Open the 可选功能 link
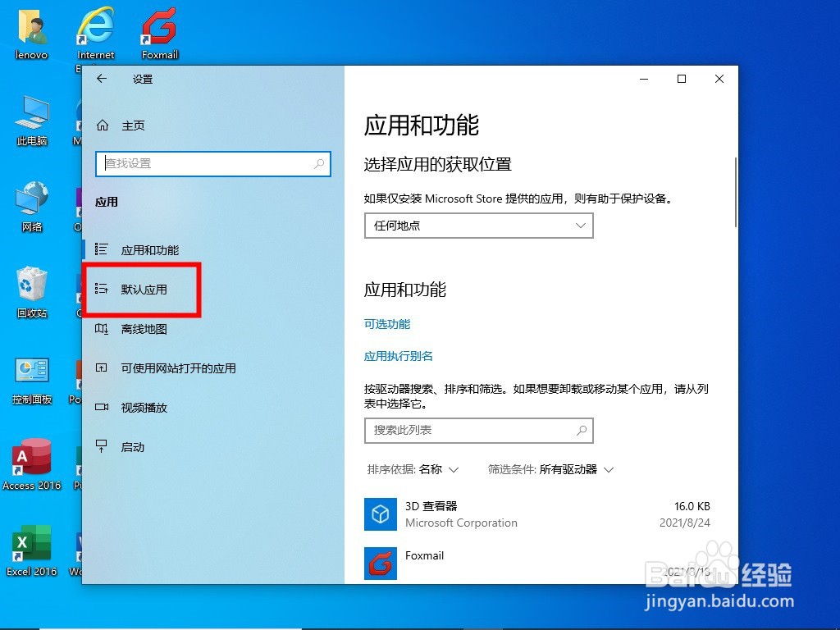 [x=387, y=324]
